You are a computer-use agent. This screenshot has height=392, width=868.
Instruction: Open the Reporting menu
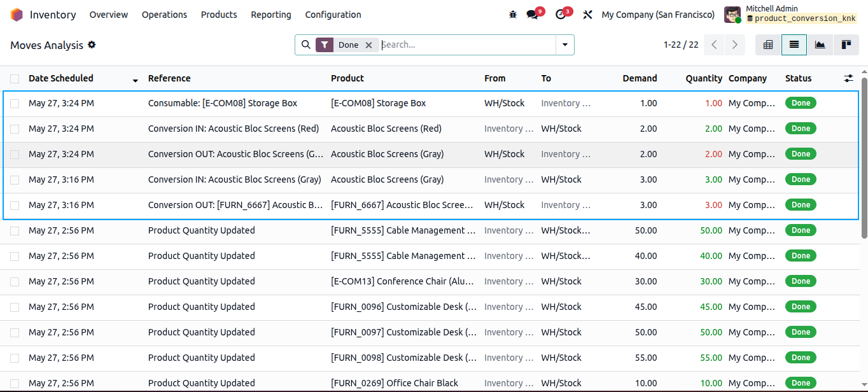pos(271,15)
